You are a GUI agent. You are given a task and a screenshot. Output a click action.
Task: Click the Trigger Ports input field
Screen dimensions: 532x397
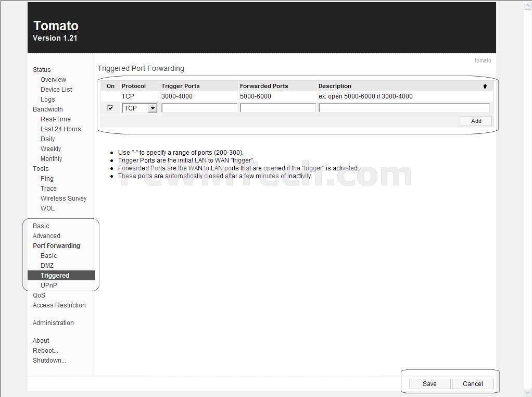tap(199, 108)
